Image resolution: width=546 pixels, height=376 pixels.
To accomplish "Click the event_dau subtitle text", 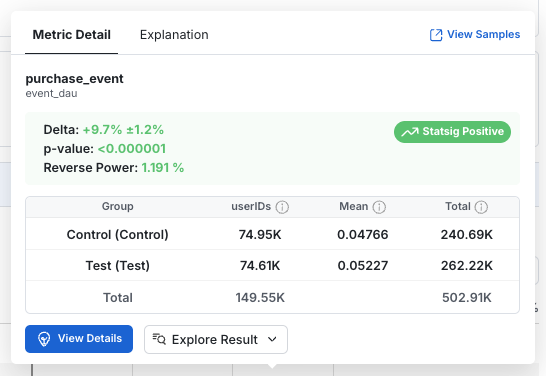I will (x=51, y=93).
